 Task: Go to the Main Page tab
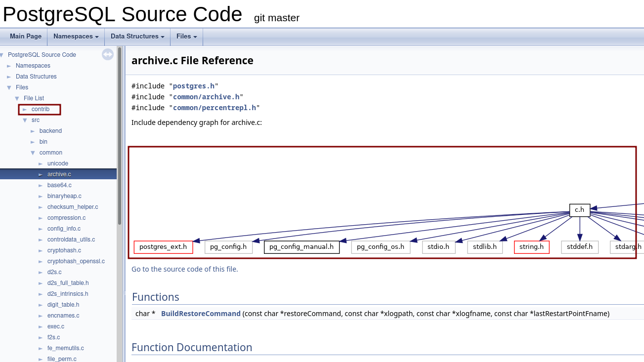tap(26, 37)
